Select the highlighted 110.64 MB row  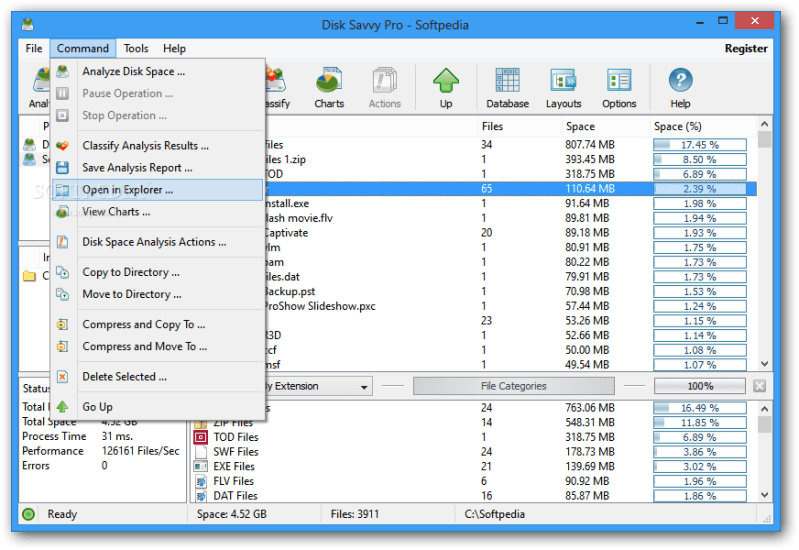click(x=510, y=189)
